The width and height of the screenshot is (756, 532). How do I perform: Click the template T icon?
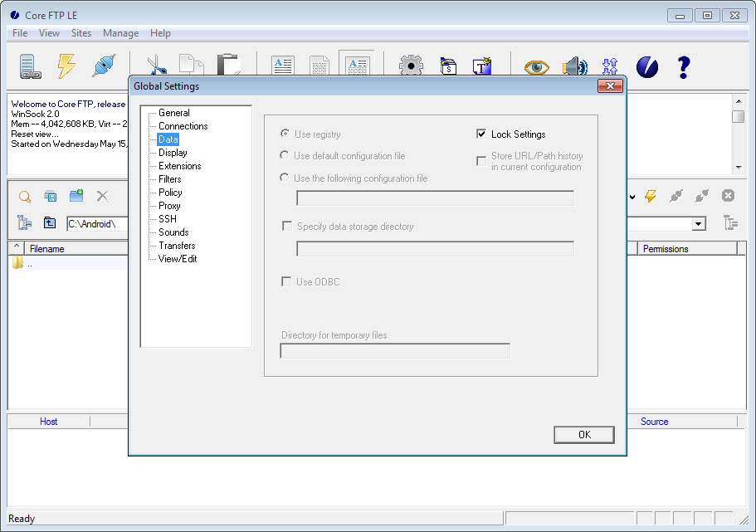481,66
